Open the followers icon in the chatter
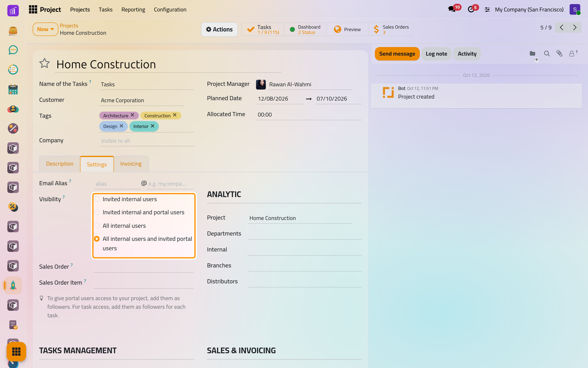 572,53
